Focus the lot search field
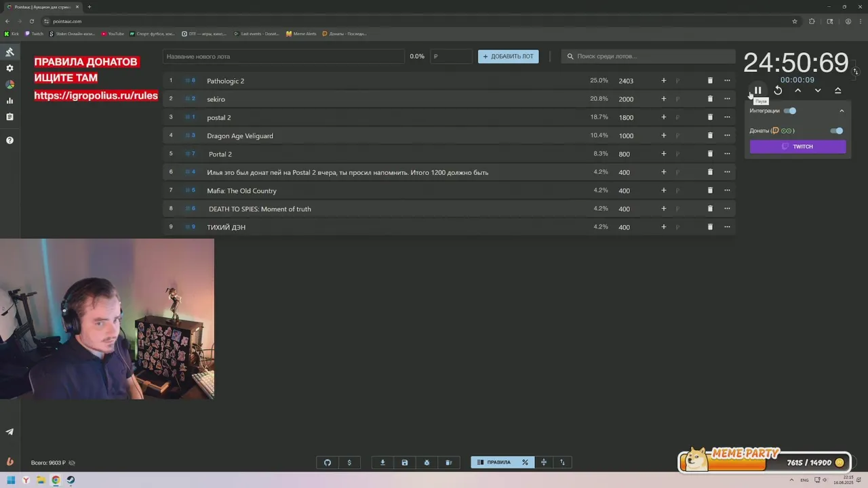 click(x=648, y=56)
